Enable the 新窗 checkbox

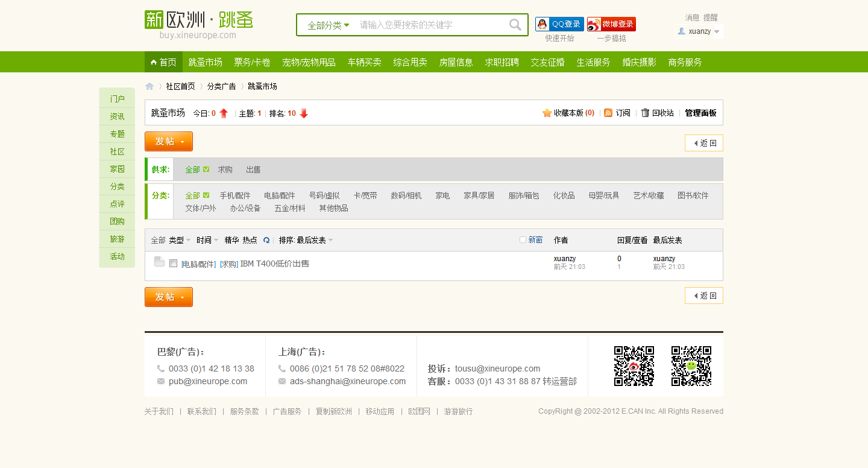pyautogui.click(x=522, y=239)
